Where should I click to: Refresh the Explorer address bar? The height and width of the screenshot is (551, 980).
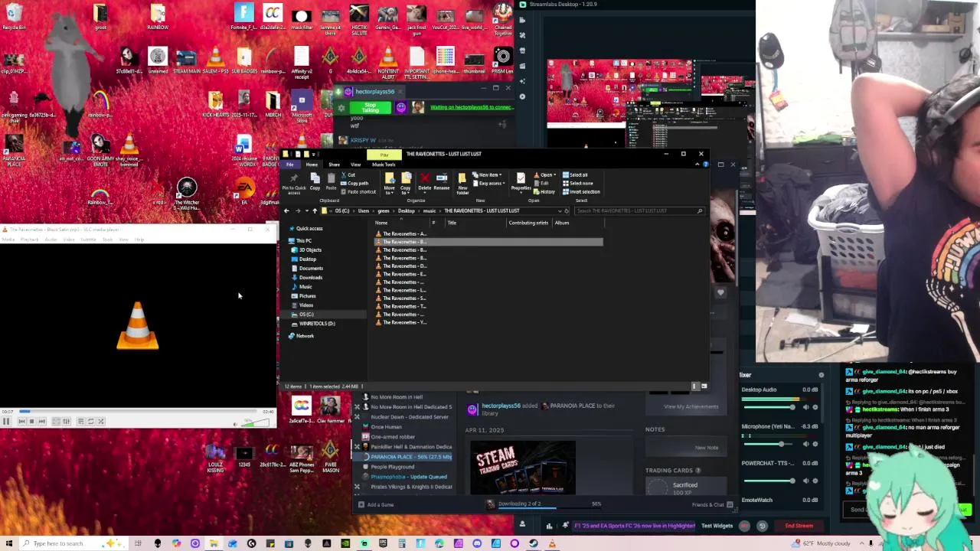pos(567,211)
